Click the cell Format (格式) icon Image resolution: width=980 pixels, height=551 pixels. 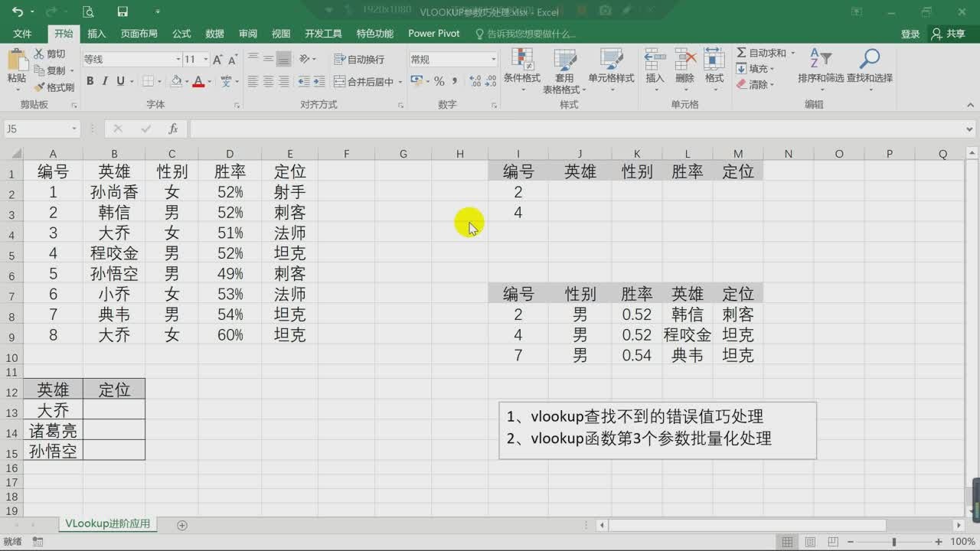714,58
